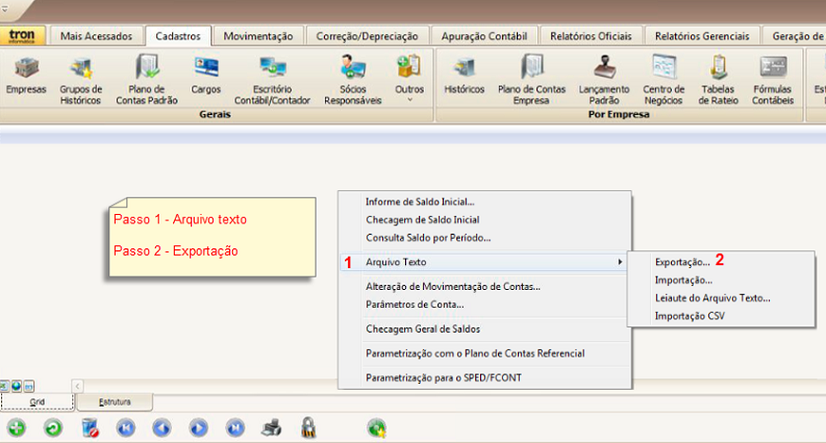The height and width of the screenshot is (443, 826).
Task: Open the Relatórios Oficiais tab
Action: click(591, 37)
